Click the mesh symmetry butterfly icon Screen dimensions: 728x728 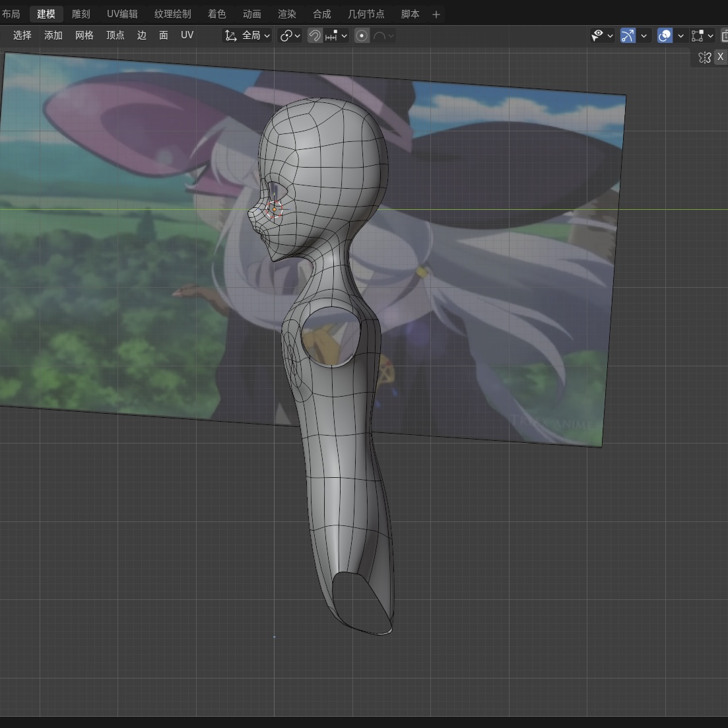click(704, 57)
